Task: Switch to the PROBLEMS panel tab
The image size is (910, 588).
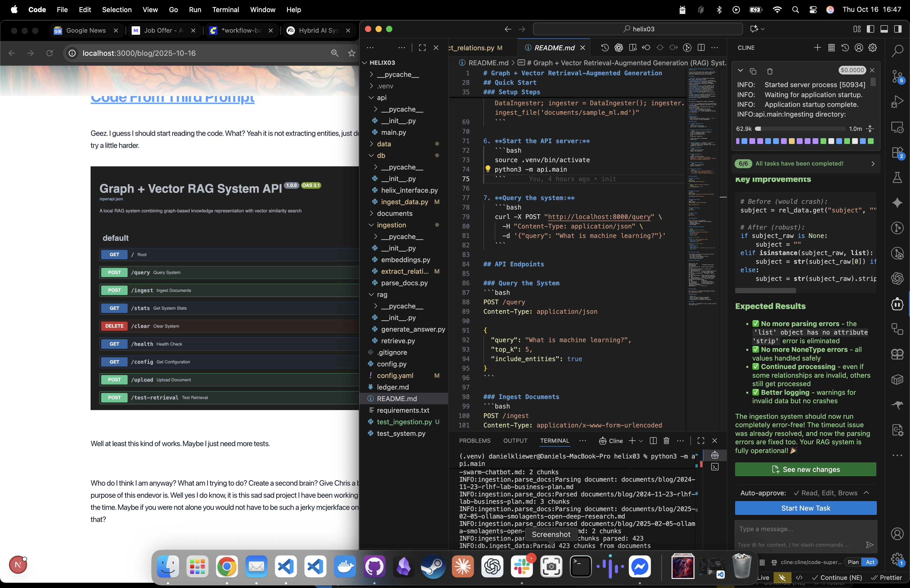Action: (x=474, y=441)
